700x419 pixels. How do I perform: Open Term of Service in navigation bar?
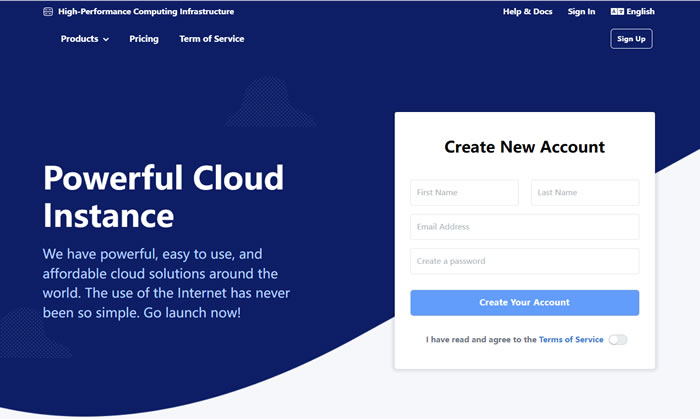[x=211, y=39]
